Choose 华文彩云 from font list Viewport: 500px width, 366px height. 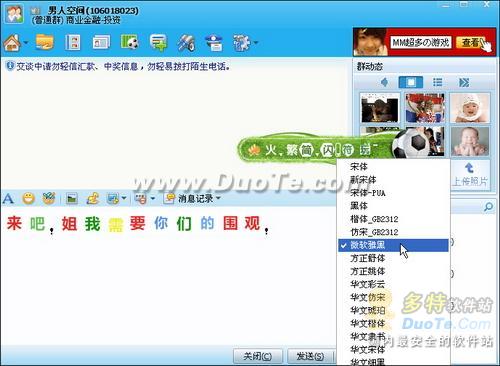(393, 284)
